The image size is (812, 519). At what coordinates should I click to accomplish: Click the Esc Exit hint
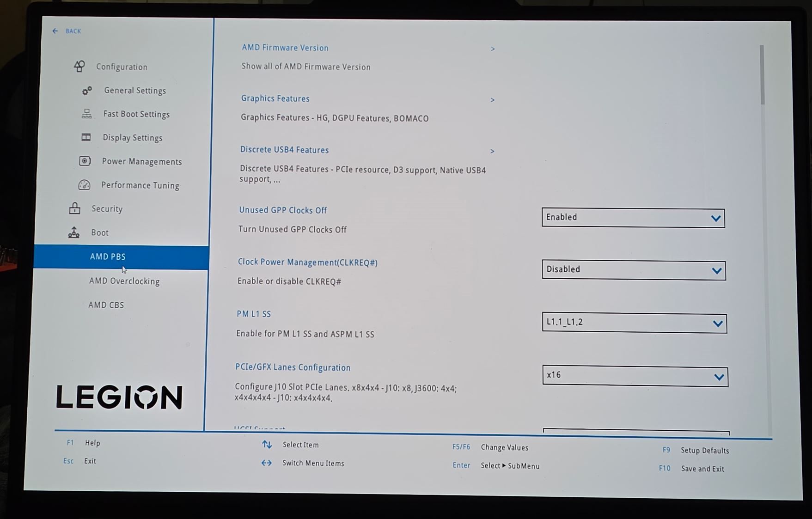79,461
